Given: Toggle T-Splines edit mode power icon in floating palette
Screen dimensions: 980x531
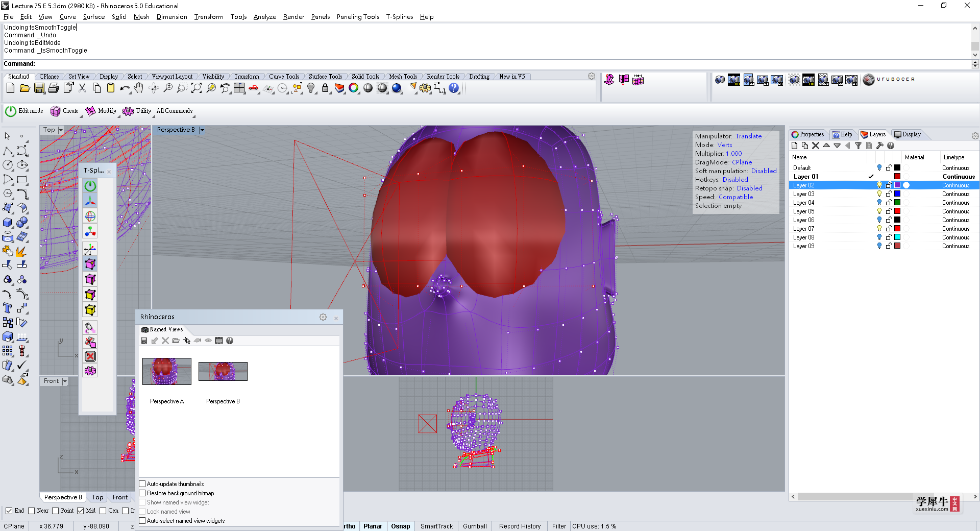Looking at the screenshot, I should (x=90, y=186).
